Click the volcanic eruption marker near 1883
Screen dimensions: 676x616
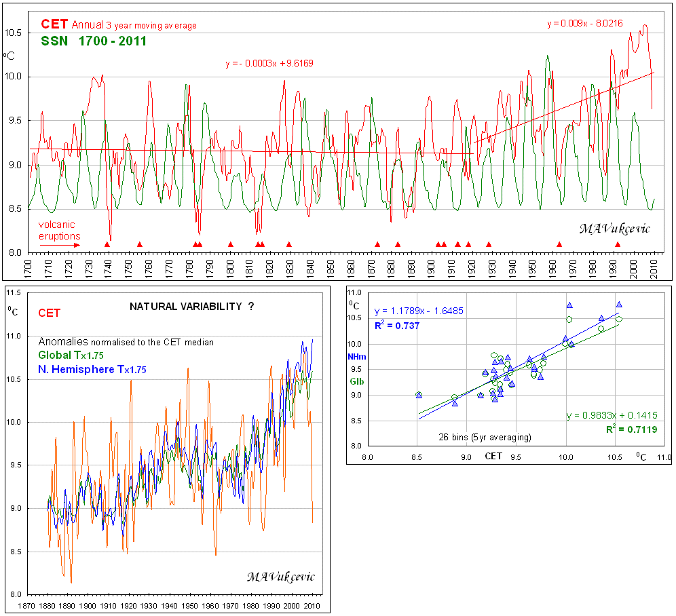click(x=398, y=244)
